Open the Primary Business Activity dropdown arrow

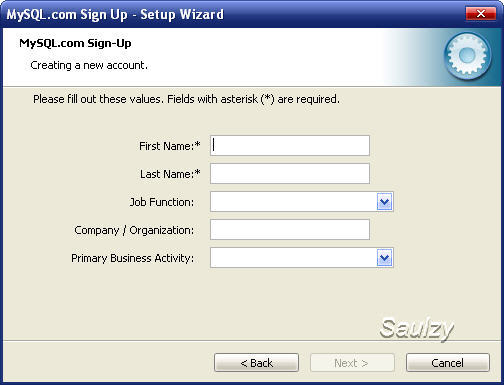click(384, 258)
